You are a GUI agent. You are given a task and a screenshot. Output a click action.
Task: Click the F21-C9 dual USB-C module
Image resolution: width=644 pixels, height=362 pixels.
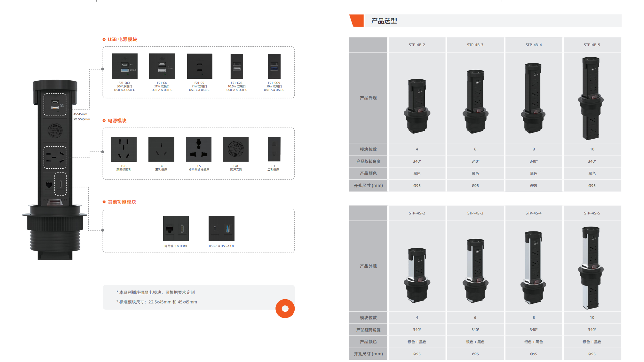[x=199, y=66]
